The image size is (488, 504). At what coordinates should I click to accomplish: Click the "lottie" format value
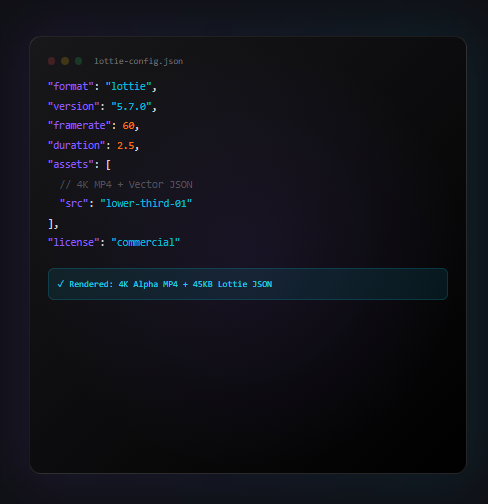pyautogui.click(x=129, y=87)
